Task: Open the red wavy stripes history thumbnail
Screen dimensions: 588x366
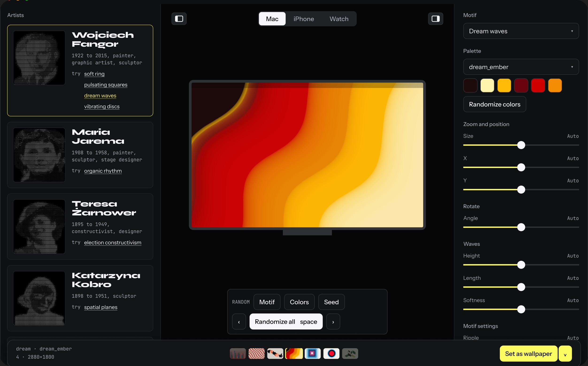Action: pyautogui.click(x=256, y=353)
